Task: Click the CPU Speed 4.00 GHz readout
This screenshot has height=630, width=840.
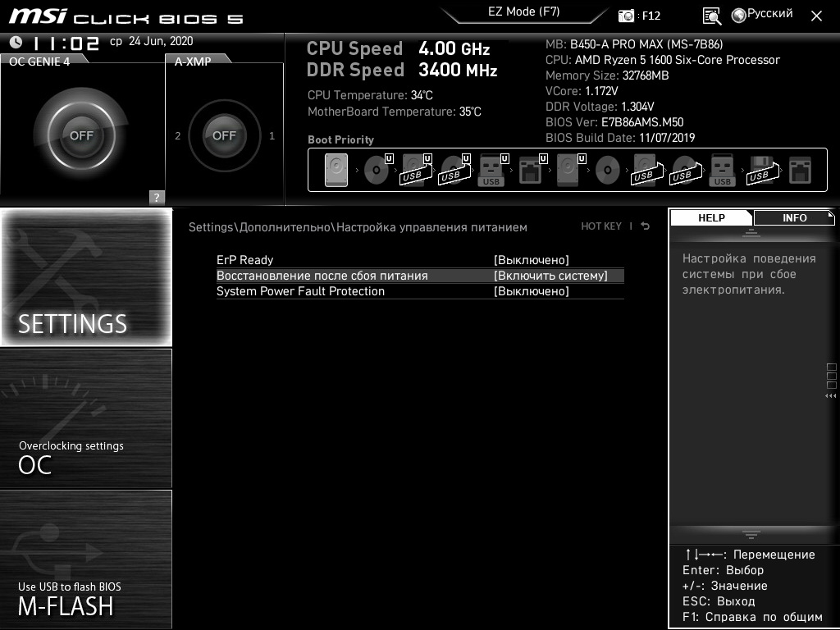Action: coord(398,48)
